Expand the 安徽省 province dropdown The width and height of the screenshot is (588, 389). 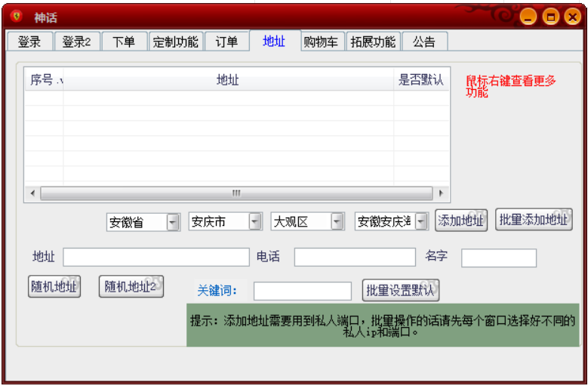(x=173, y=222)
